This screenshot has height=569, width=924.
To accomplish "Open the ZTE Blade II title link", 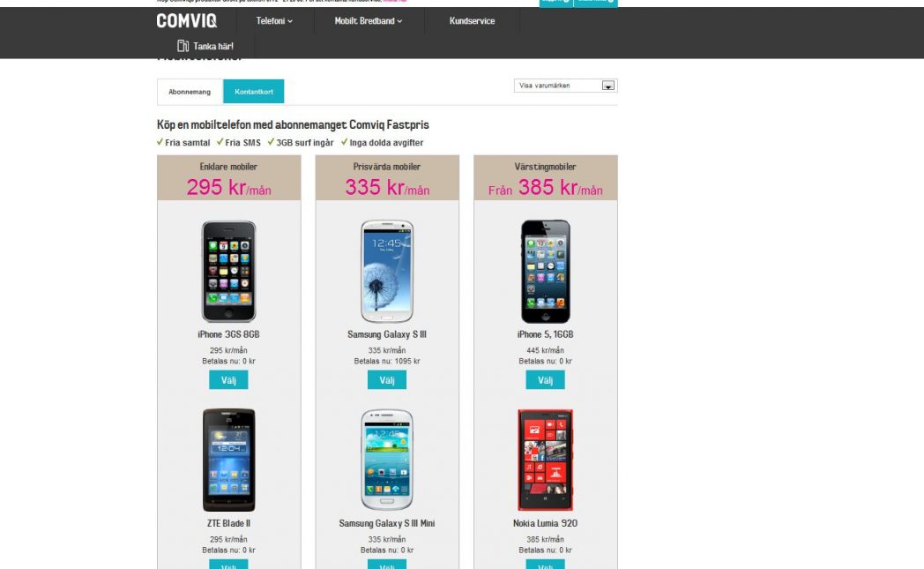I will [x=228, y=523].
